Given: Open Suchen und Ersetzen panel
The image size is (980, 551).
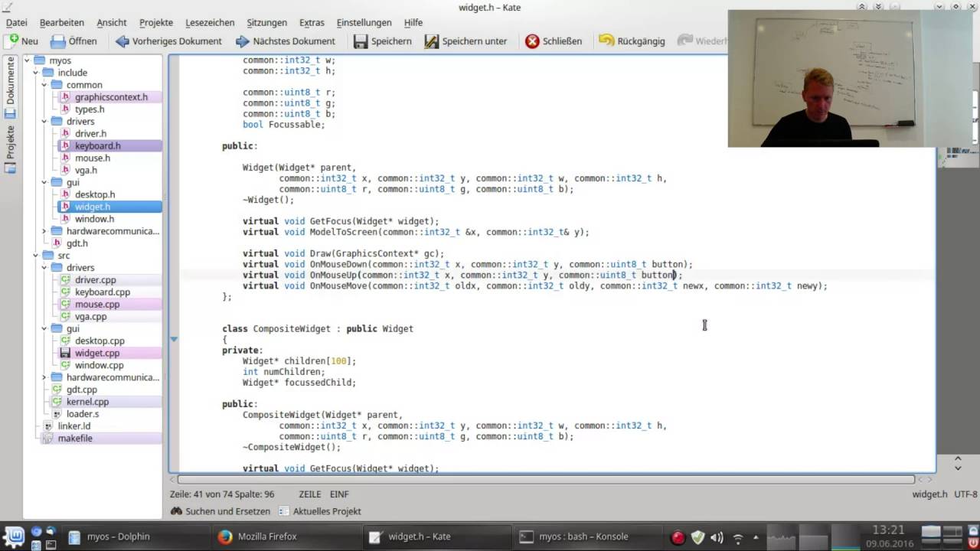Looking at the screenshot, I should [220, 511].
